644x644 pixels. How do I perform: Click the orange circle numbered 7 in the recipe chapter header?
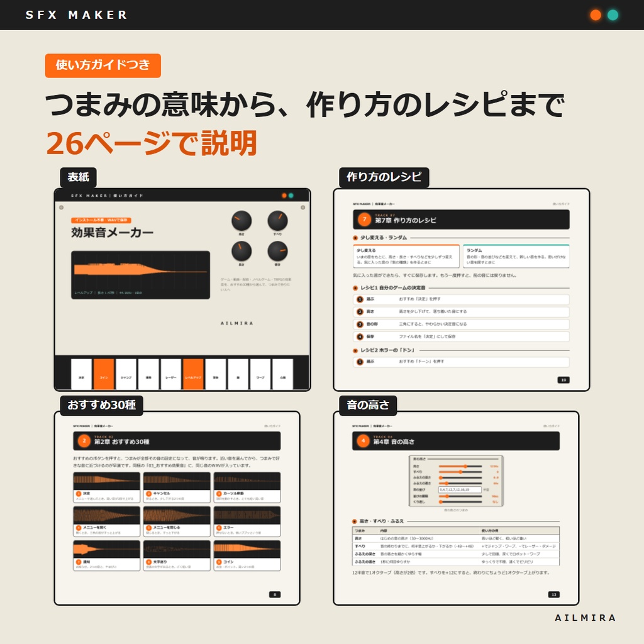[364, 219]
